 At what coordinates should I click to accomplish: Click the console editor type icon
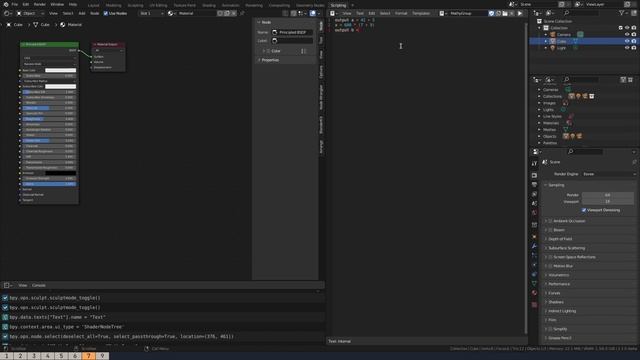point(7,285)
